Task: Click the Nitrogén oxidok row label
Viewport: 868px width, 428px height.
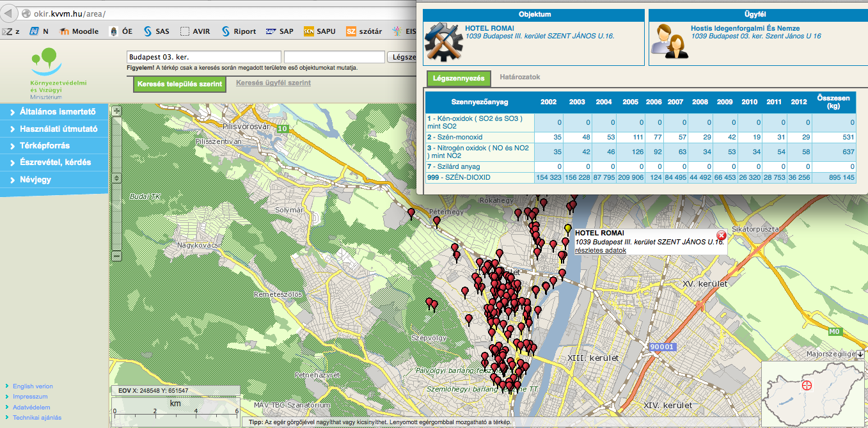Action: click(x=478, y=152)
